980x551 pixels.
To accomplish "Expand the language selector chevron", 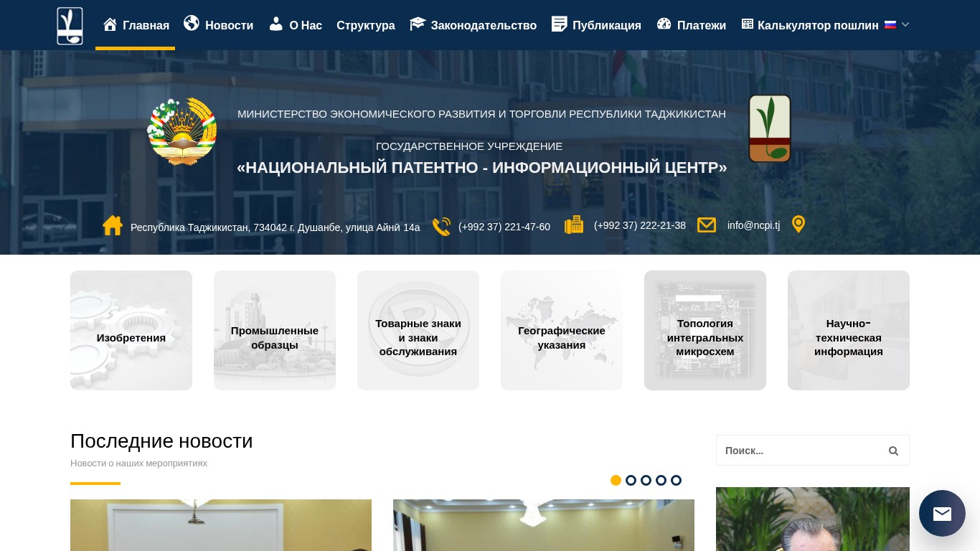I will (905, 24).
